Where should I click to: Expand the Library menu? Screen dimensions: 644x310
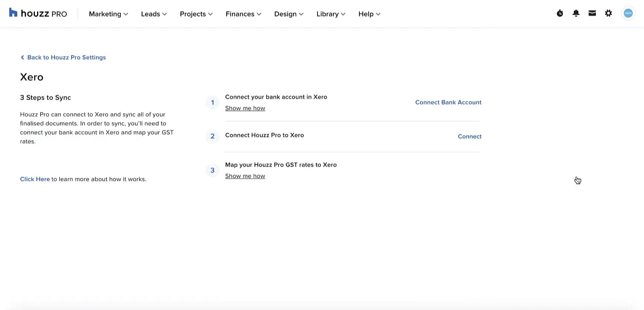point(331,14)
